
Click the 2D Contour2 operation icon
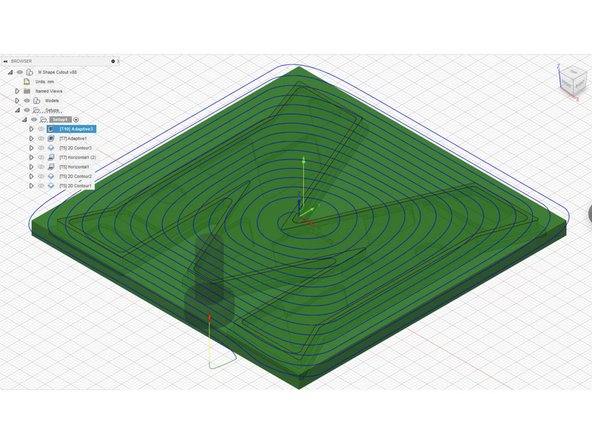click(x=51, y=176)
